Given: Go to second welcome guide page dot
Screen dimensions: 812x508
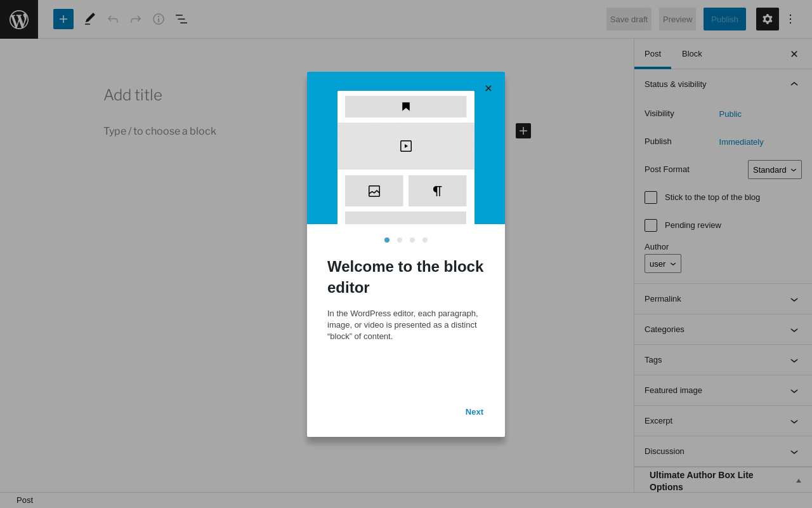Looking at the screenshot, I should [x=400, y=240].
